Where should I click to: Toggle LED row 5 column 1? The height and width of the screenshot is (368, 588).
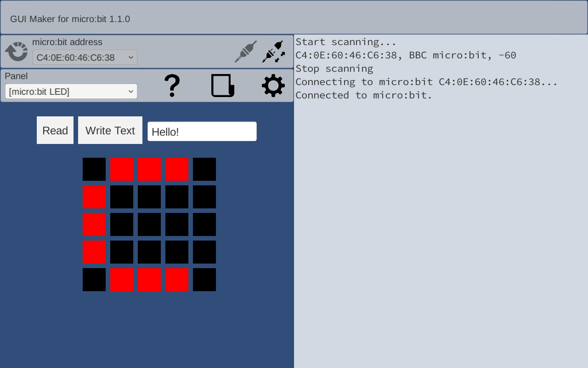94,280
